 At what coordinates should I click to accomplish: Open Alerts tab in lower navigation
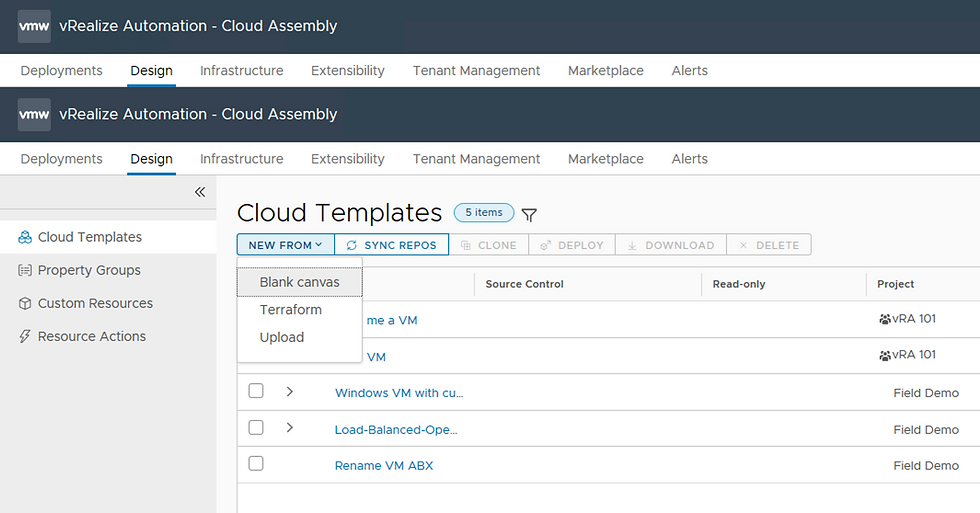point(689,159)
